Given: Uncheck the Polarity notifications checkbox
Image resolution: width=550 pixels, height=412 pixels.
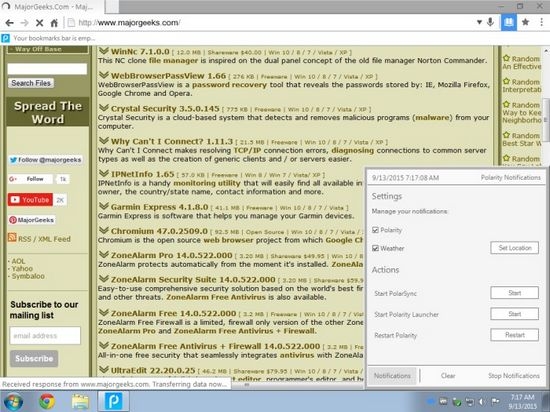Looking at the screenshot, I should tap(375, 230).
